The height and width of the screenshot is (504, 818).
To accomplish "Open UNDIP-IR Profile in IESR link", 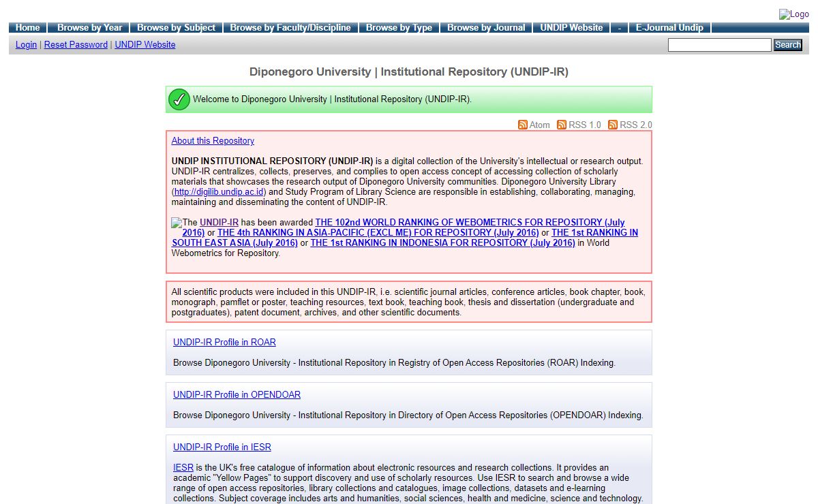I will click(222, 447).
